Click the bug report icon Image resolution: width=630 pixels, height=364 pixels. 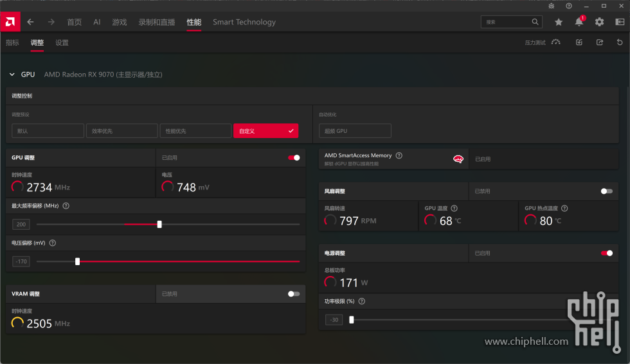pyautogui.click(x=552, y=6)
